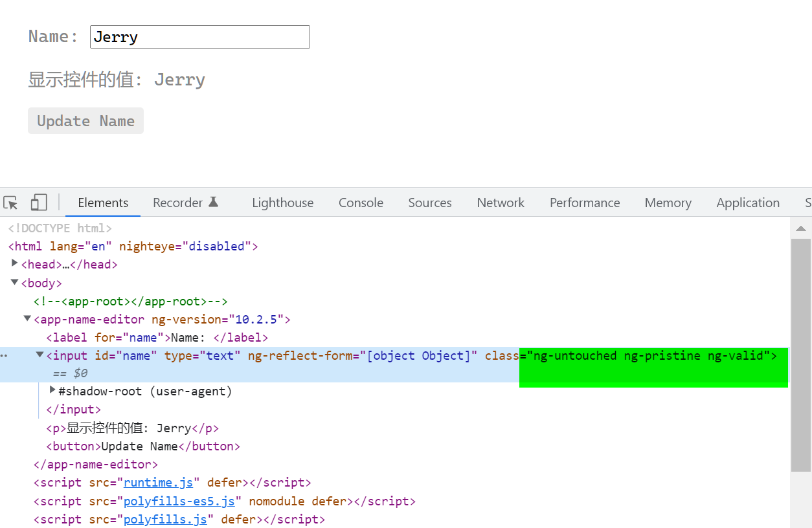Screen dimensions: 812x528
Task: Select the html lang="en" DOM line
Action: [x=133, y=247]
